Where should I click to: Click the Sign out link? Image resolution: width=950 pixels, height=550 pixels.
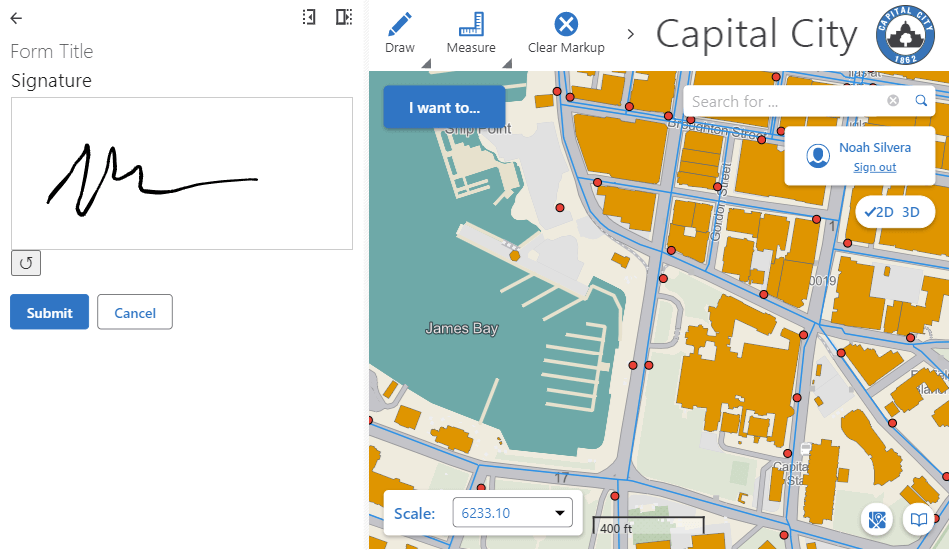(x=874, y=167)
